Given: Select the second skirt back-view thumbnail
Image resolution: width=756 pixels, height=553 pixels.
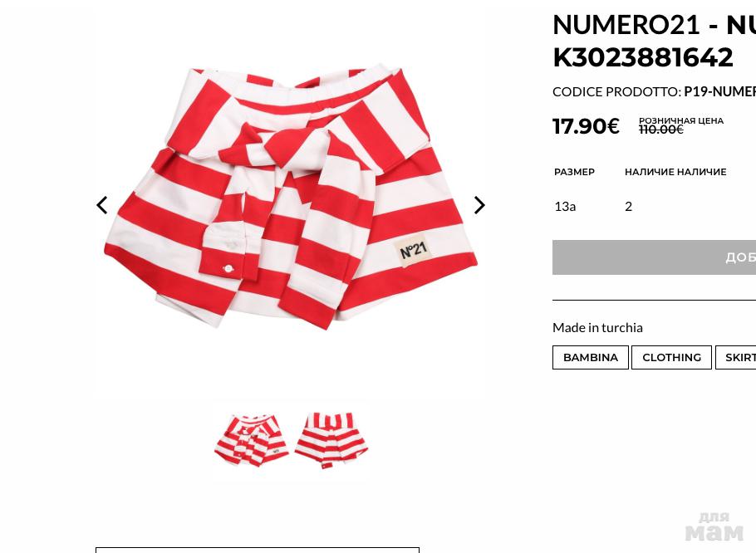Looking at the screenshot, I should coord(331,440).
